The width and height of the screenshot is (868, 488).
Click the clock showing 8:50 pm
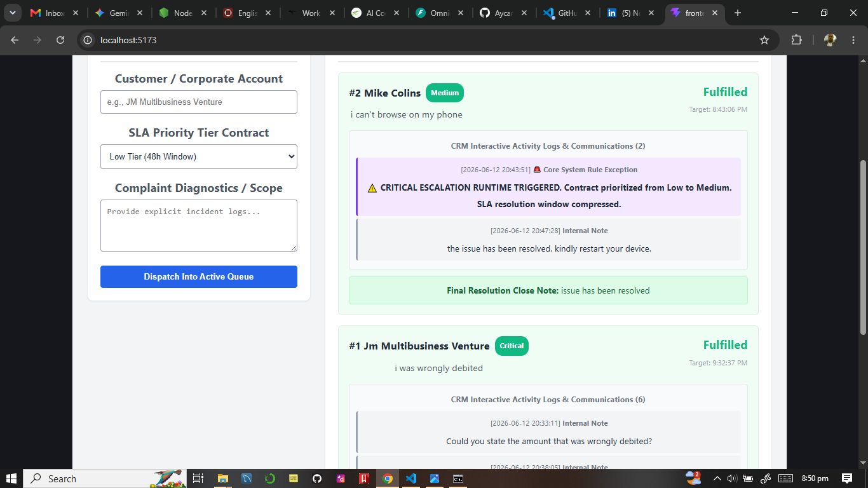coord(815,478)
